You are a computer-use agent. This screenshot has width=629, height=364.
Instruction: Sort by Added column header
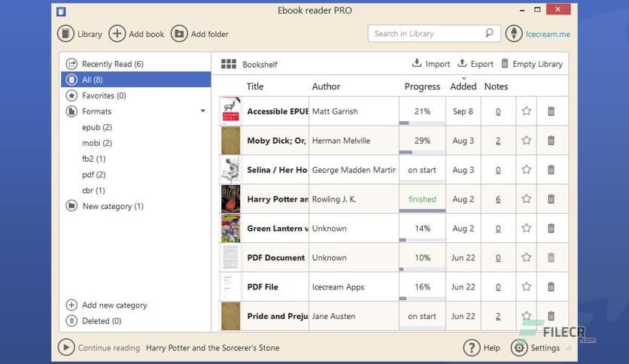463,86
